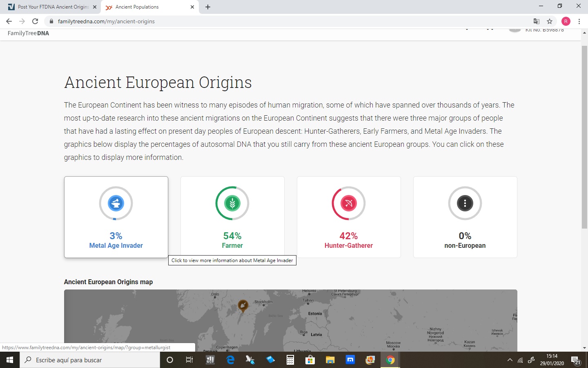Click the 0% non-European label
588x368 pixels.
pos(465,240)
